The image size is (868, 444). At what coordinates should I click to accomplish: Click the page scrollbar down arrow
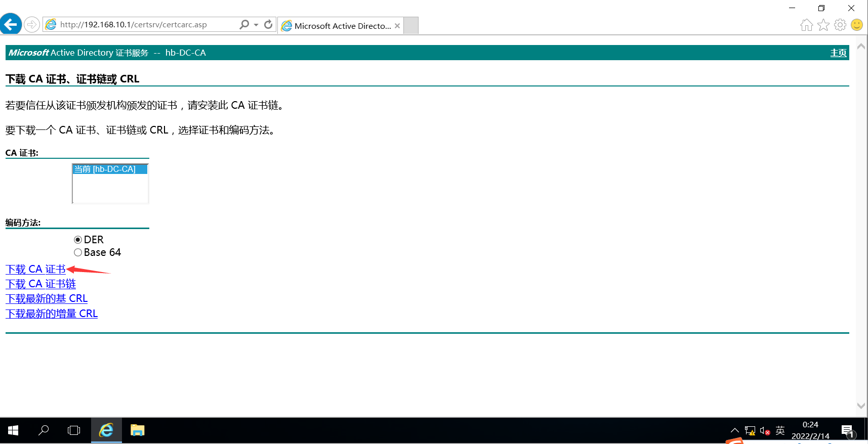click(861, 406)
